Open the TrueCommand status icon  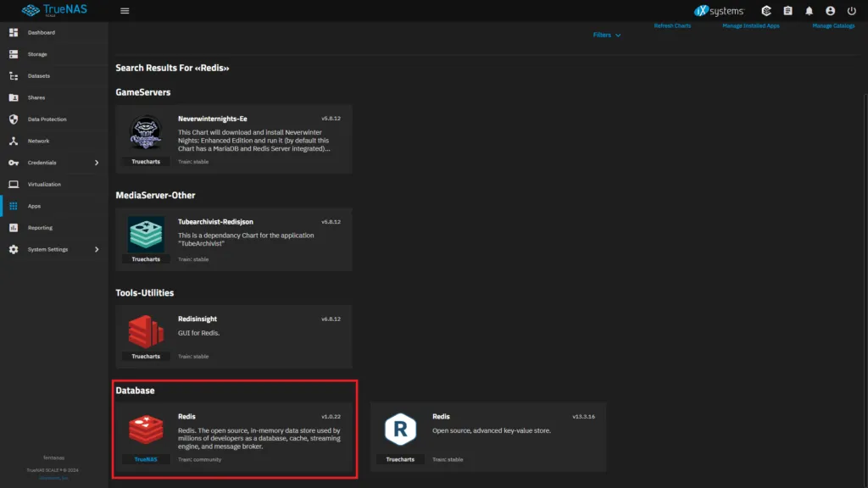tap(764, 10)
